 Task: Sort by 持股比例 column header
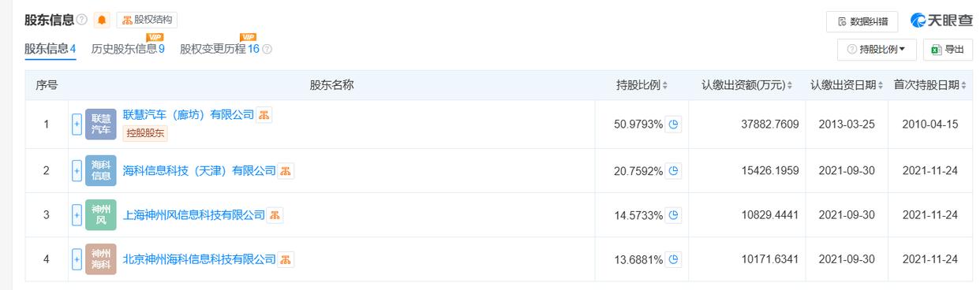[641, 85]
